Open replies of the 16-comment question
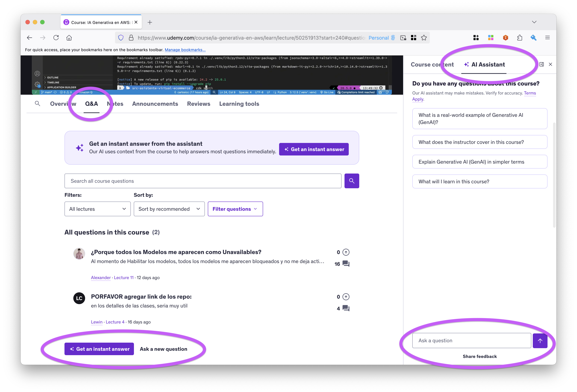577x392 pixels. (346, 264)
